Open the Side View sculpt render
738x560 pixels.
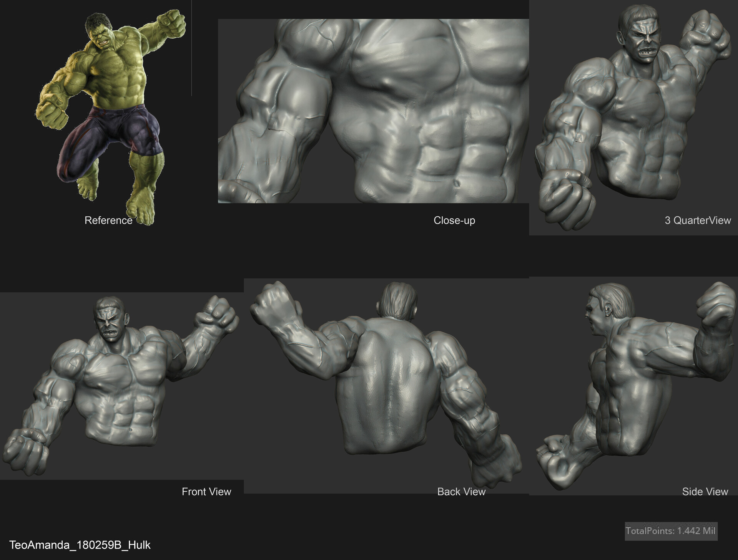[634, 384]
